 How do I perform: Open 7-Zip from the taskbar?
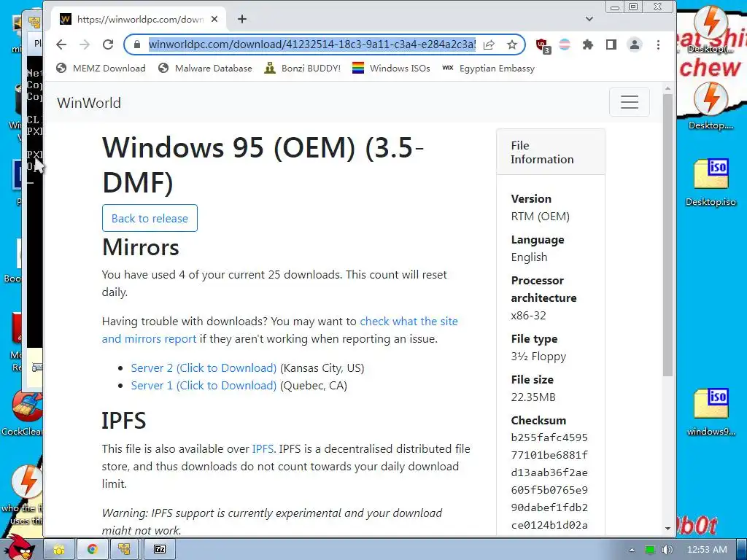[x=160, y=550]
